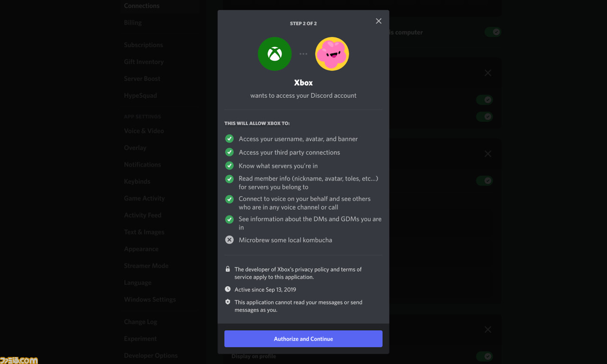
Task: Click the check beside third party connections
Action: pos(230,152)
